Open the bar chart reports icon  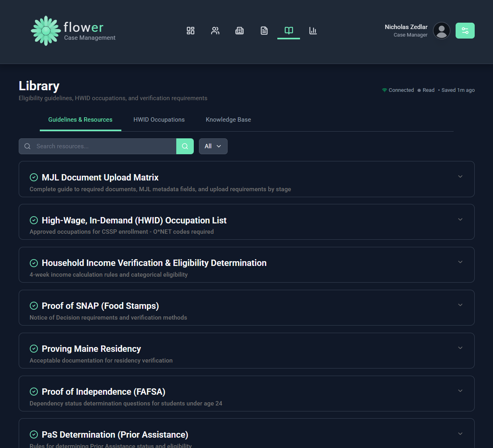(x=313, y=31)
